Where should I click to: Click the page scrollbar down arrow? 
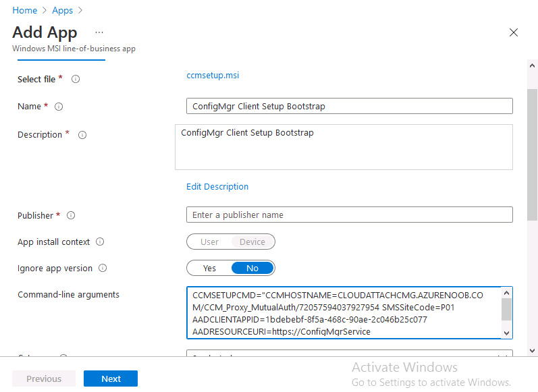click(x=532, y=350)
